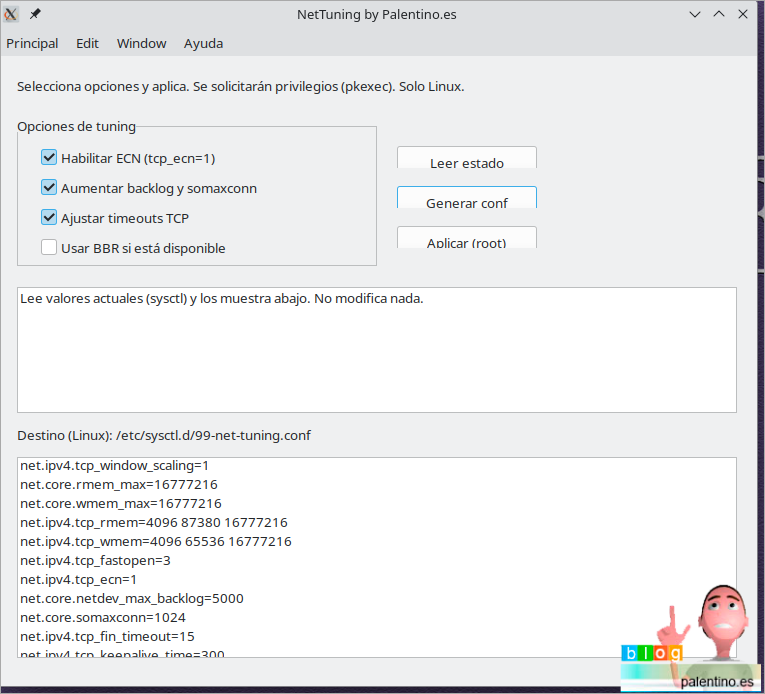The image size is (765, 694).
Task: Toggle the Ajustar timeouts TCP option
Action: point(49,218)
